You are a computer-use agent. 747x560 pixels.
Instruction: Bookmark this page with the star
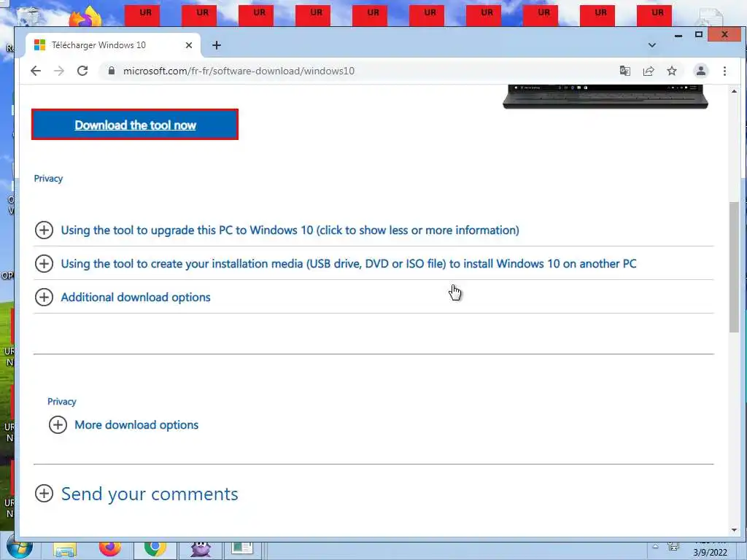[672, 71]
